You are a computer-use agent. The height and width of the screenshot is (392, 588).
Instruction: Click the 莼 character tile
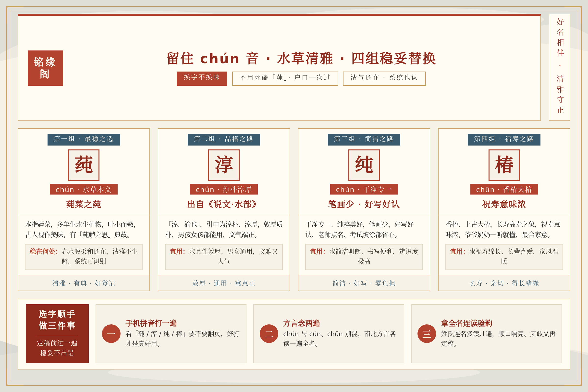coord(84,165)
